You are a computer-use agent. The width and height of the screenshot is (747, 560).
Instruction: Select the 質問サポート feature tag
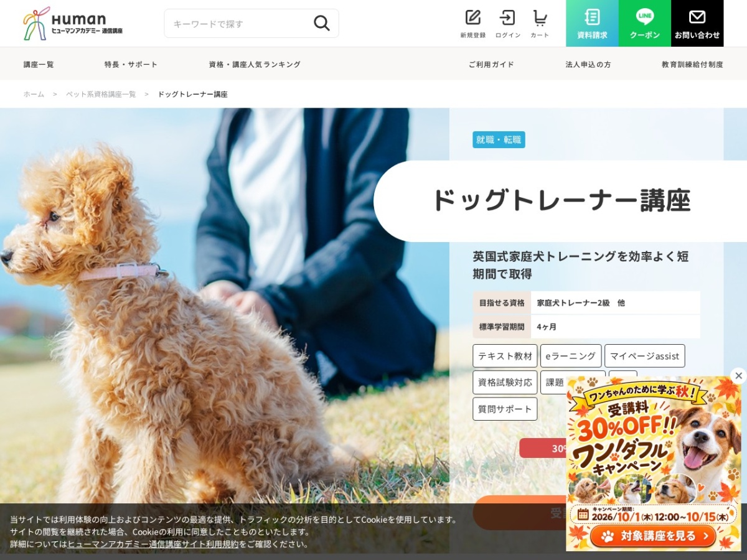click(x=505, y=409)
